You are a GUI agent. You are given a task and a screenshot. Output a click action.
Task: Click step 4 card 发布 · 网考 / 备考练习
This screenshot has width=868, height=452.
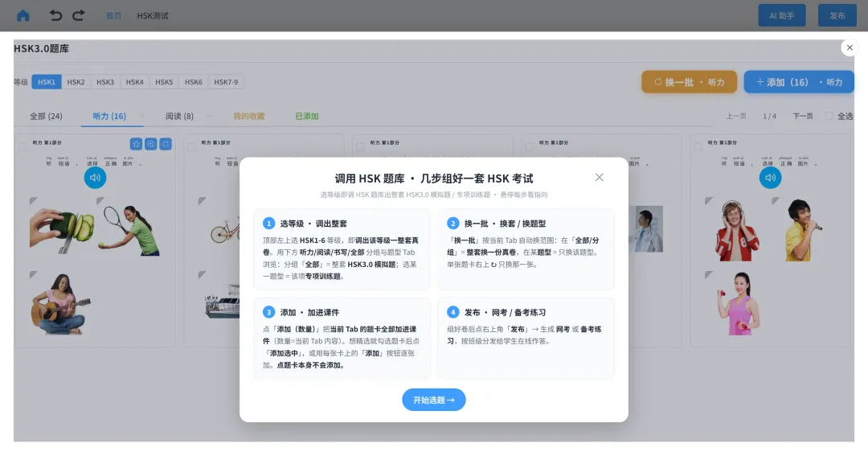pyautogui.click(x=526, y=339)
